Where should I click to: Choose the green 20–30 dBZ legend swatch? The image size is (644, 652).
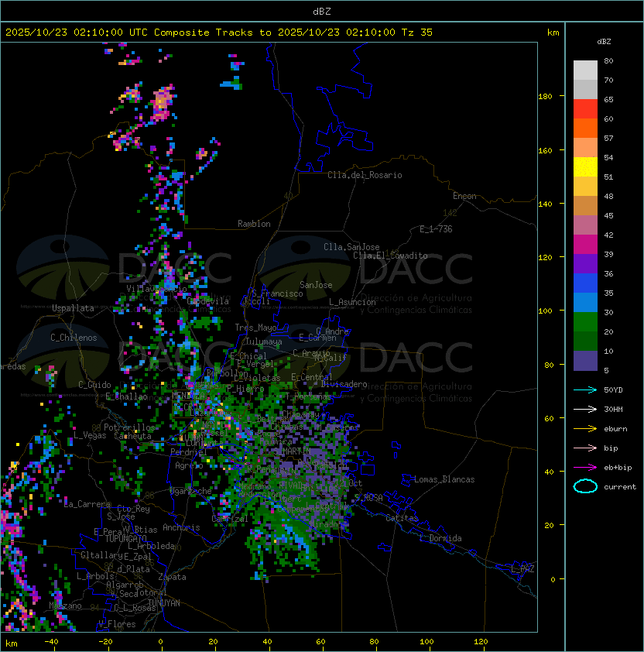[x=585, y=322]
